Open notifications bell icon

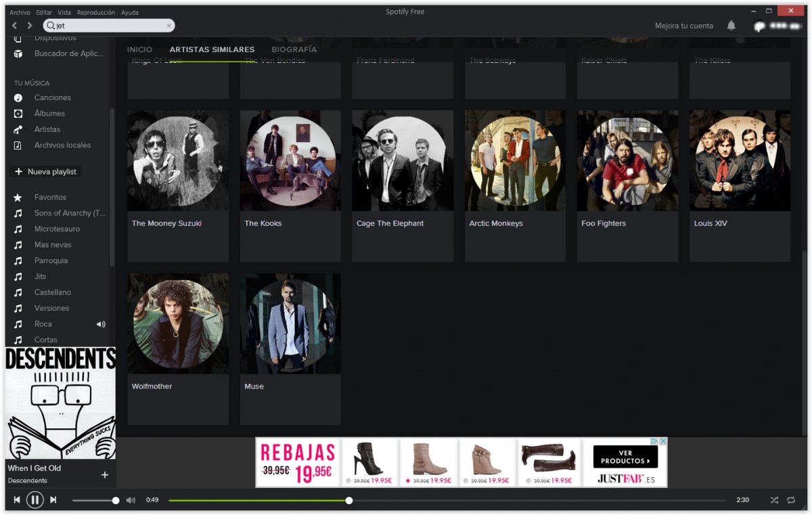pos(731,26)
